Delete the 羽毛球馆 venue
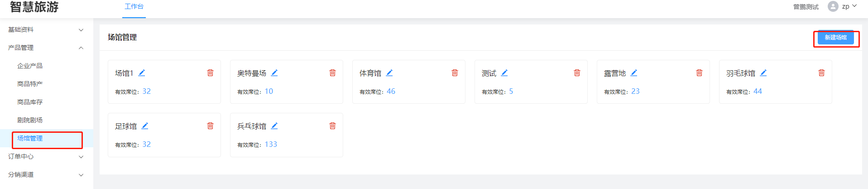This screenshot has width=868, height=189. coord(821,73)
